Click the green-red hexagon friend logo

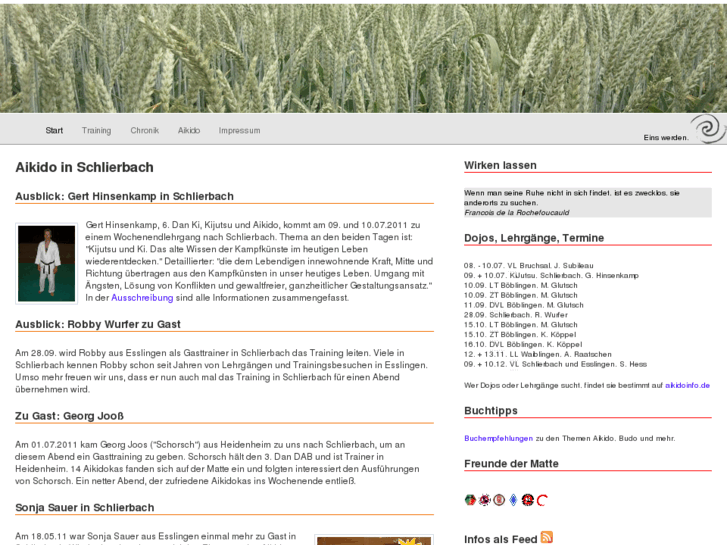470,500
